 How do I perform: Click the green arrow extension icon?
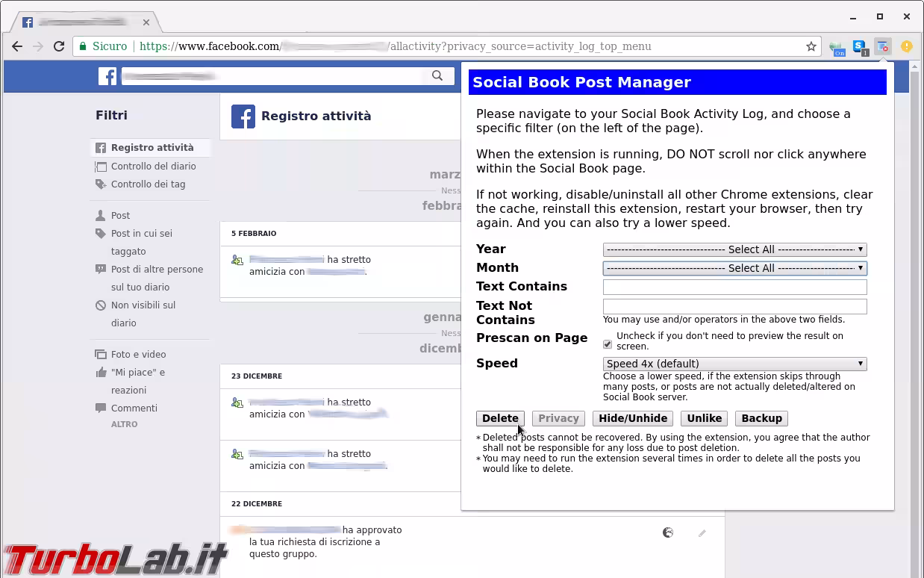click(837, 49)
